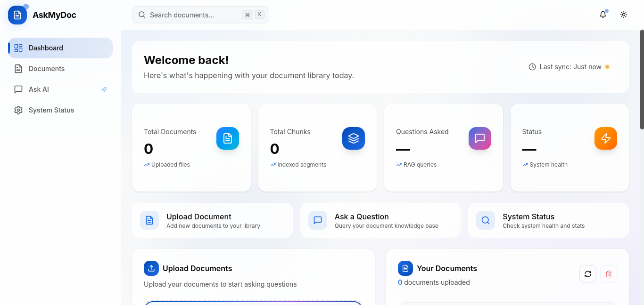
Task: Click the Total Documents file icon
Action: click(x=227, y=138)
